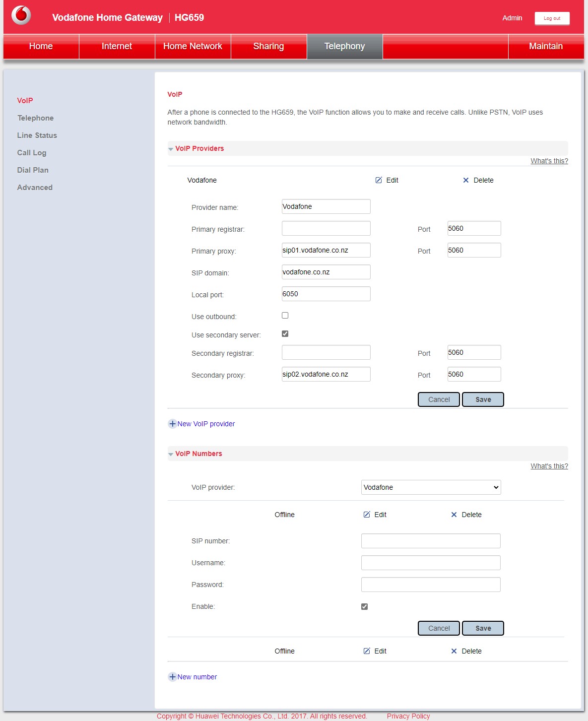Click the Secondary registrar Port field

[x=474, y=352]
